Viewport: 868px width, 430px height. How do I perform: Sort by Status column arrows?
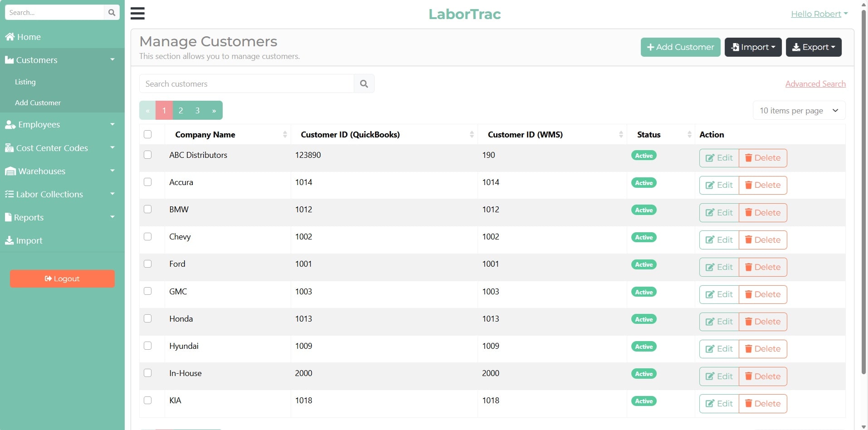pyautogui.click(x=689, y=135)
